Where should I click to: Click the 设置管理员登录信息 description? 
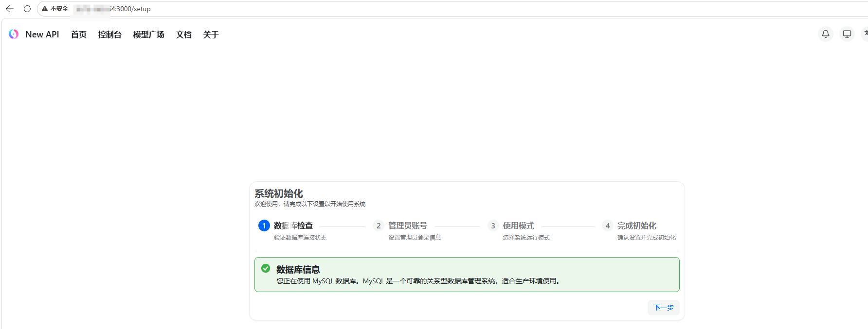[x=415, y=238]
